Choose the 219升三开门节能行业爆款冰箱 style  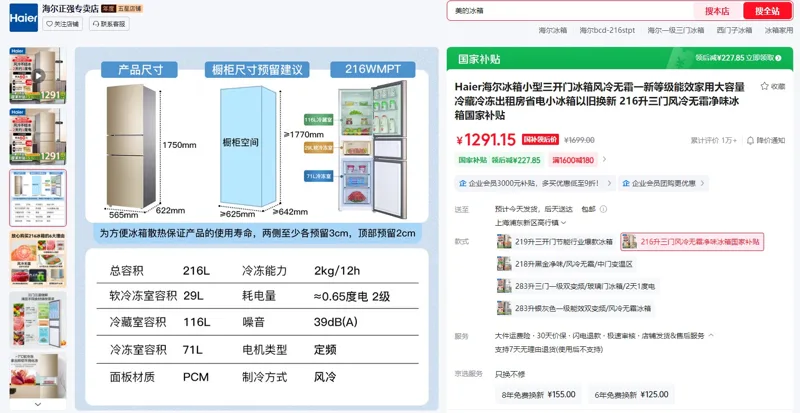click(555, 242)
